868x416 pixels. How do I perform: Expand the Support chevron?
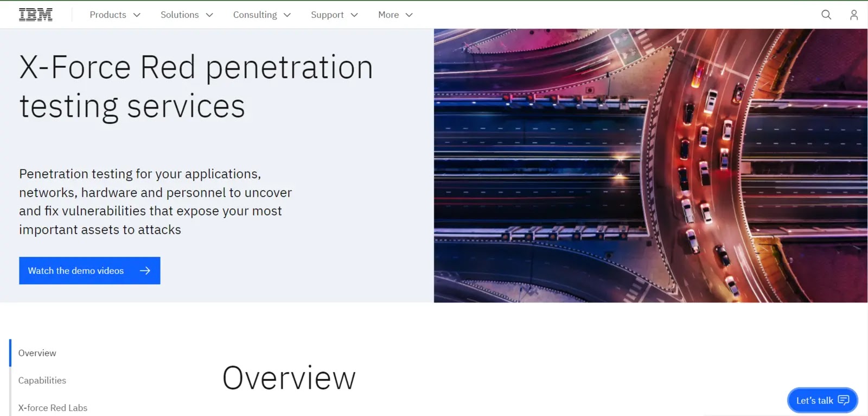coord(354,15)
